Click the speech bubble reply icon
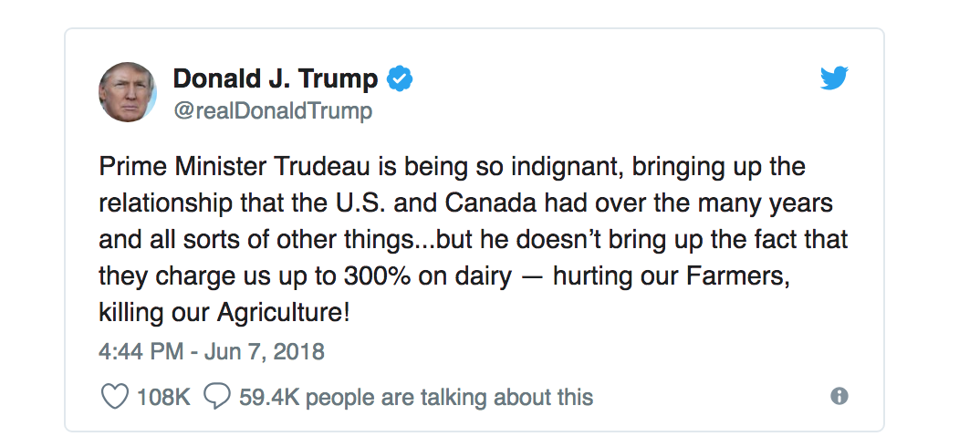 216,397
